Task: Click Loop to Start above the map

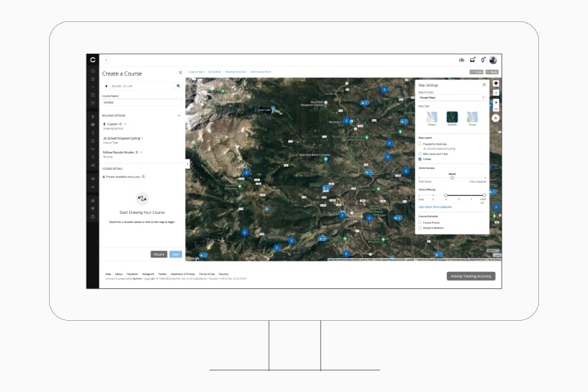Action: point(196,72)
